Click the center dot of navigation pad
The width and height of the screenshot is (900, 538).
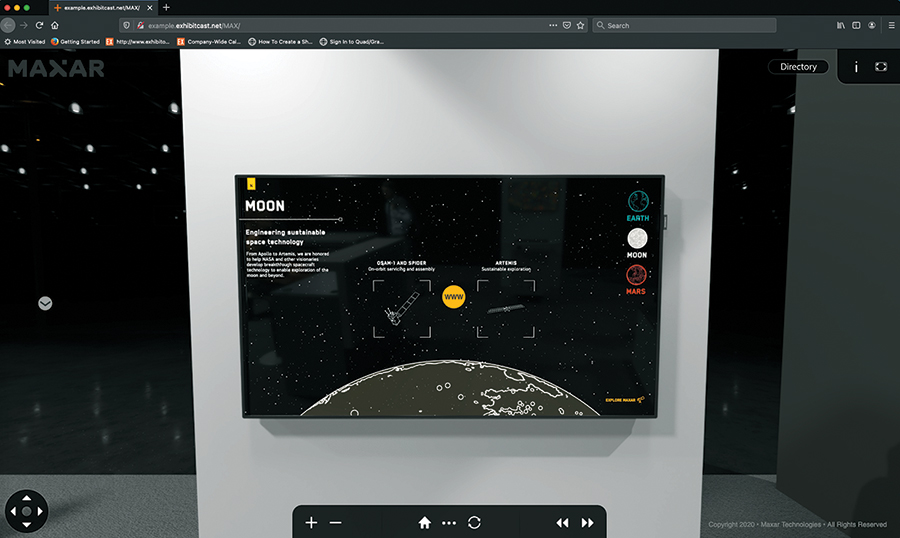pos(26,511)
